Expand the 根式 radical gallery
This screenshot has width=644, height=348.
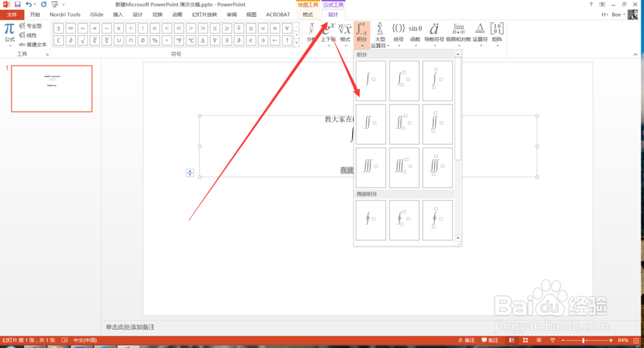(x=345, y=35)
